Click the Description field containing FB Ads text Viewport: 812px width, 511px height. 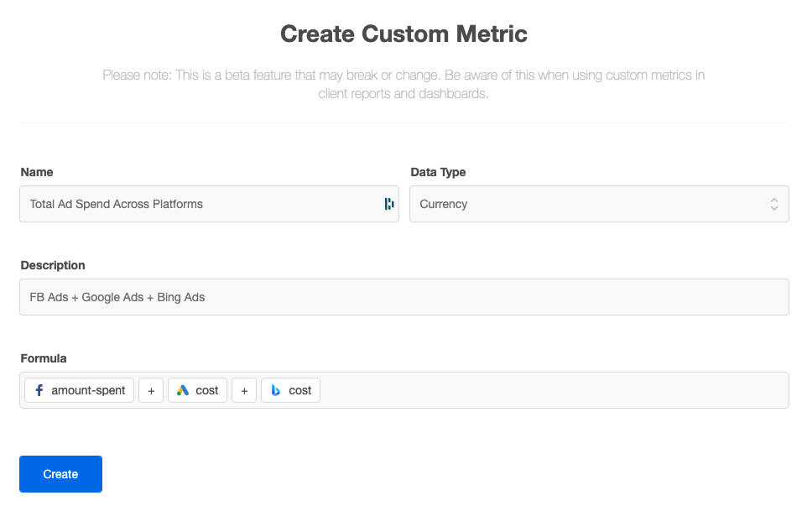click(x=403, y=296)
